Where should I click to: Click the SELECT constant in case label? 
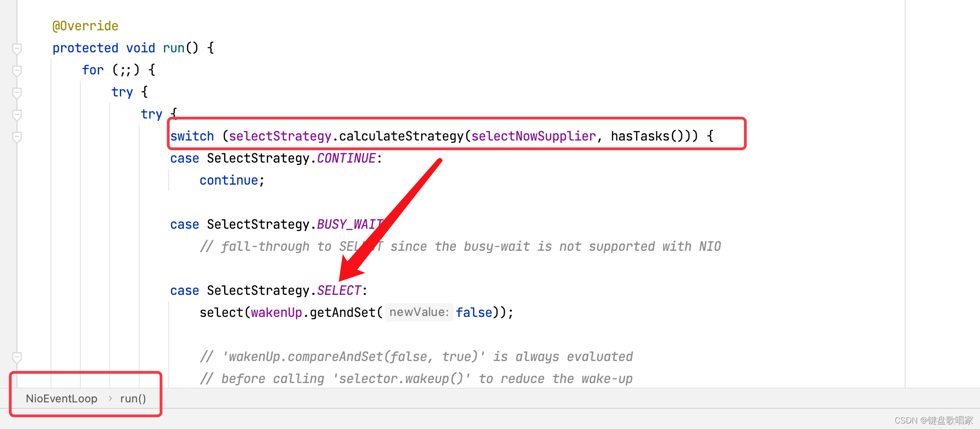[x=339, y=291]
